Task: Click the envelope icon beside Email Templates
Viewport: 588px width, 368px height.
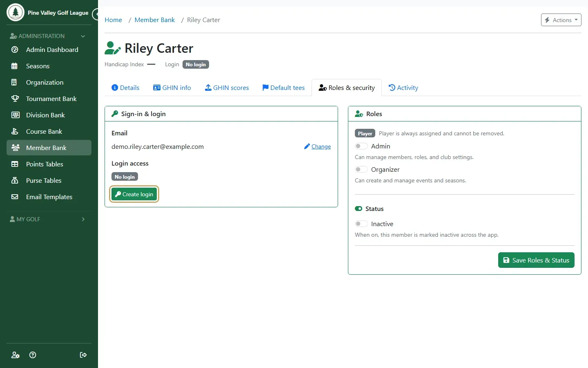Action: click(15, 197)
